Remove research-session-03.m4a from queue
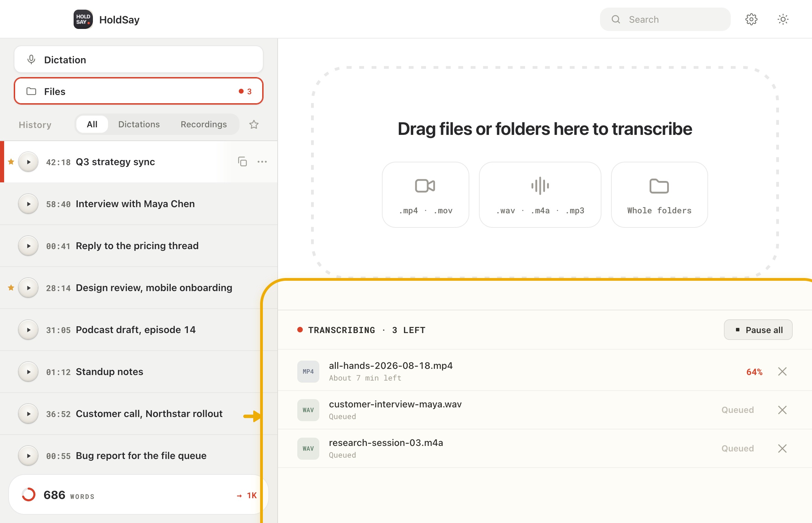Image resolution: width=812 pixels, height=523 pixels. click(x=782, y=449)
